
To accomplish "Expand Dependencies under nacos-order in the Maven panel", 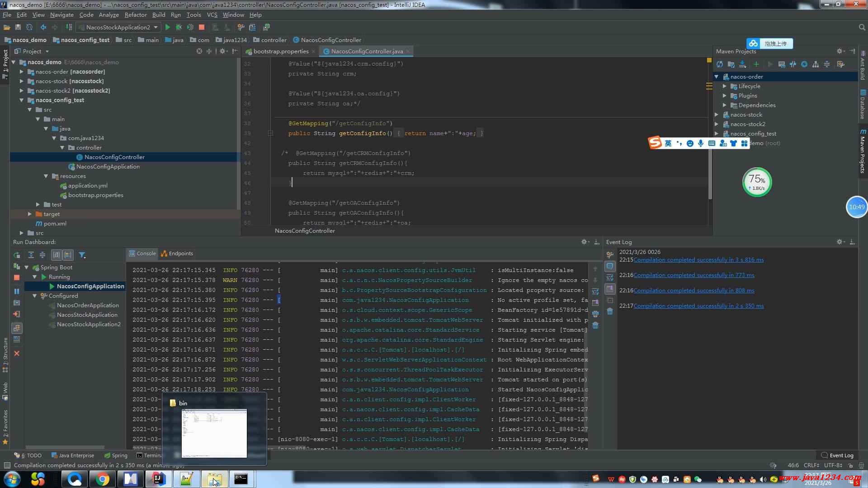I will (x=725, y=105).
